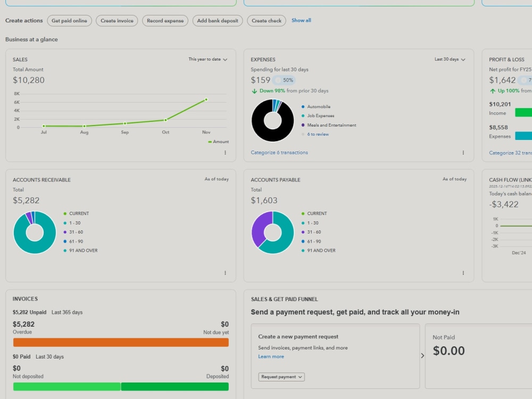The width and height of the screenshot is (532, 399).
Task: Click the $10,280 total sales amount
Action: tap(29, 80)
